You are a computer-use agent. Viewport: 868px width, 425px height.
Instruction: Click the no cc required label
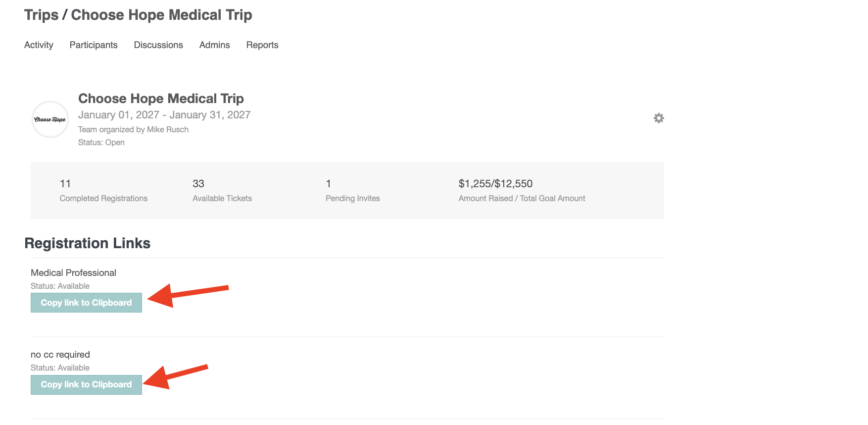60,355
